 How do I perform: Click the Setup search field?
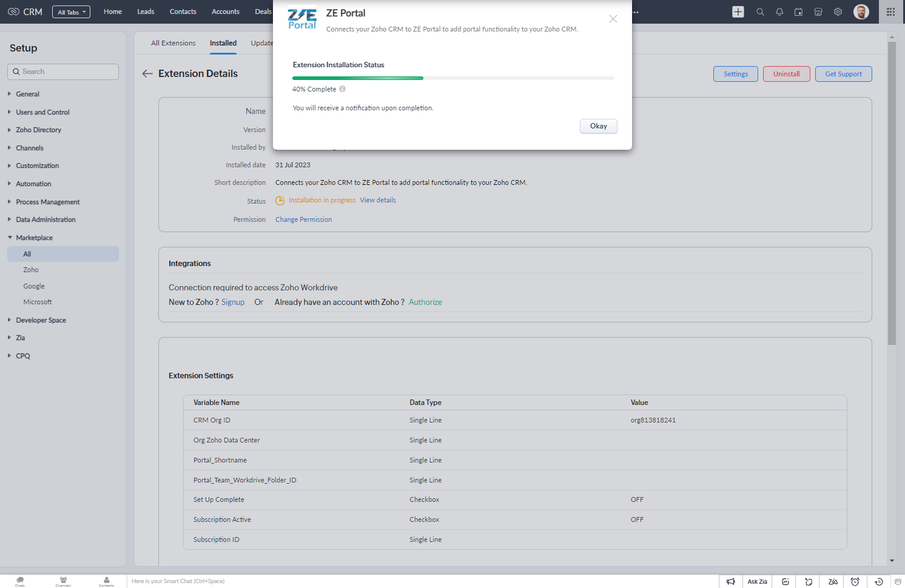click(63, 72)
